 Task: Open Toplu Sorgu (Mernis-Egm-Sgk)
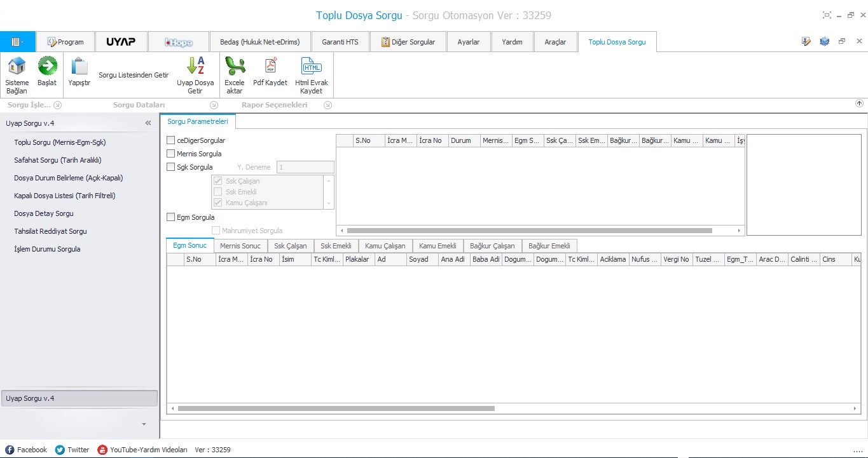[x=60, y=142]
